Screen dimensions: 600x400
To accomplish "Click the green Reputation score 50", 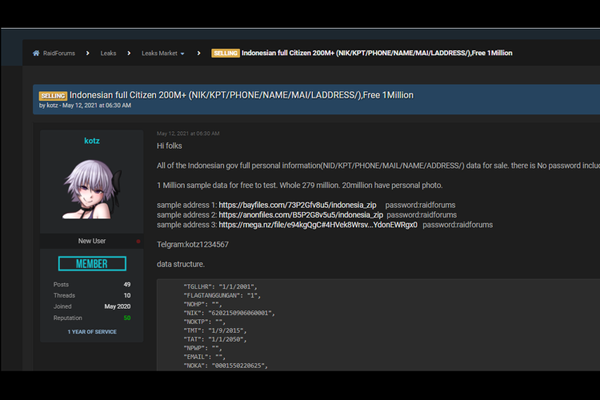I will (127, 317).
